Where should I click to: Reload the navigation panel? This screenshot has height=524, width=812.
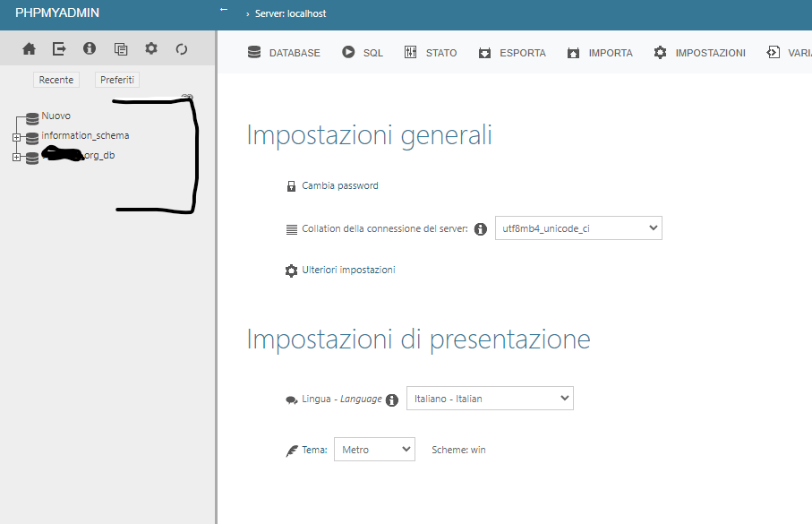tap(182, 49)
